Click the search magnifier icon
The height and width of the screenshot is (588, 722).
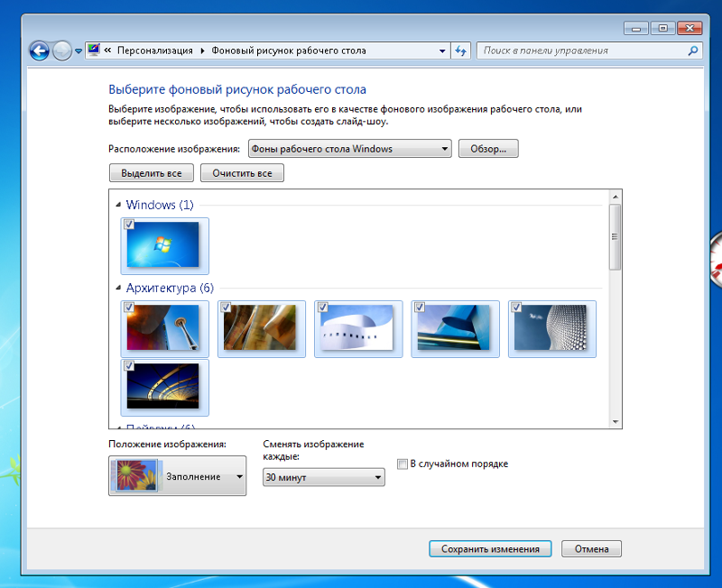pos(693,51)
